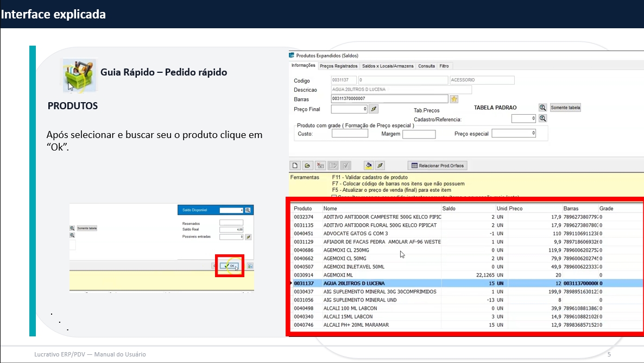
Task: Open the price table search beside TABELA PADRAO
Action: click(x=542, y=108)
